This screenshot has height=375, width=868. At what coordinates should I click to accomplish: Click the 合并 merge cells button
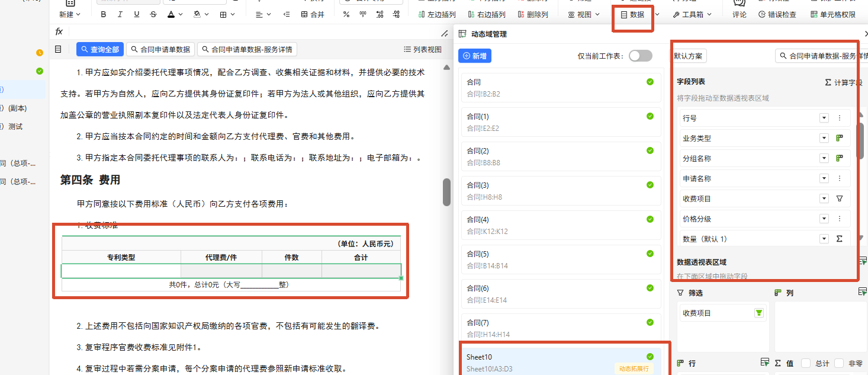point(313,14)
